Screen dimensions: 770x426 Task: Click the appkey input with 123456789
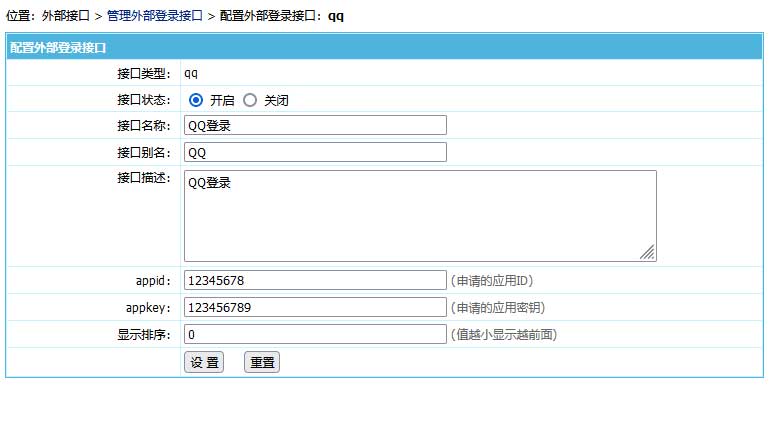[315, 307]
